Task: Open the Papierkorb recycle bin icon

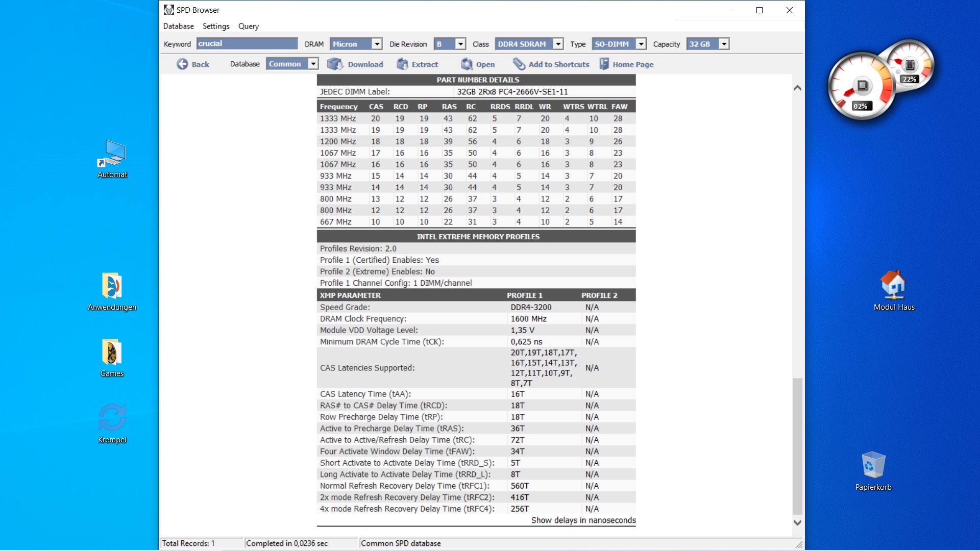Action: coord(873,465)
